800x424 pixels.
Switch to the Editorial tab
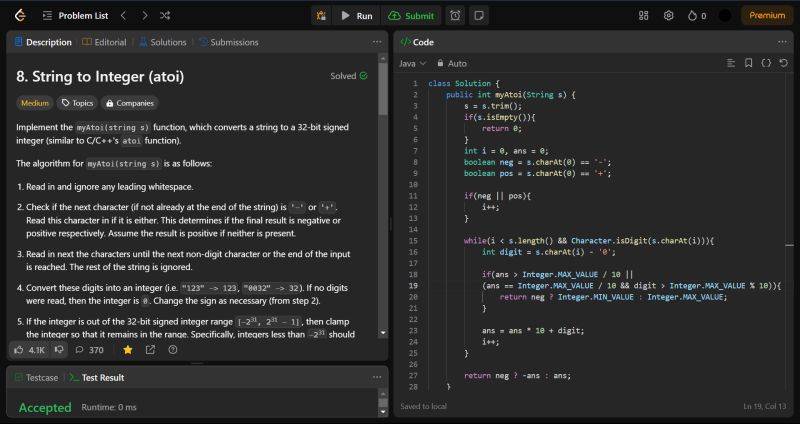(x=104, y=42)
